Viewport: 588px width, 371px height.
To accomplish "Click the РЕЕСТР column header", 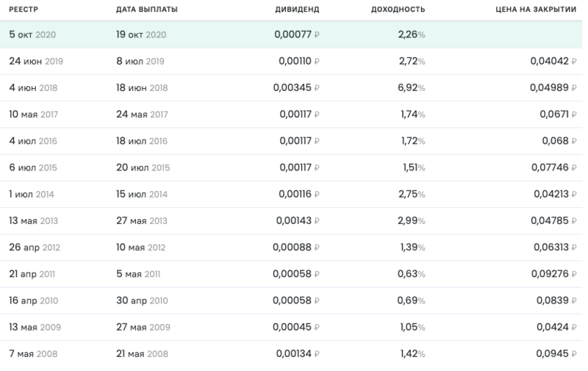I will click(x=24, y=10).
